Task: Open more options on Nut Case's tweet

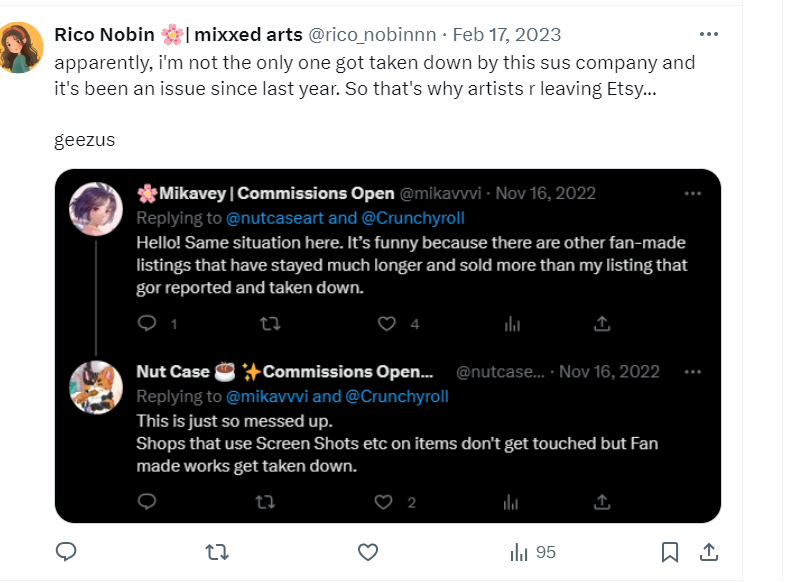Action: click(692, 371)
